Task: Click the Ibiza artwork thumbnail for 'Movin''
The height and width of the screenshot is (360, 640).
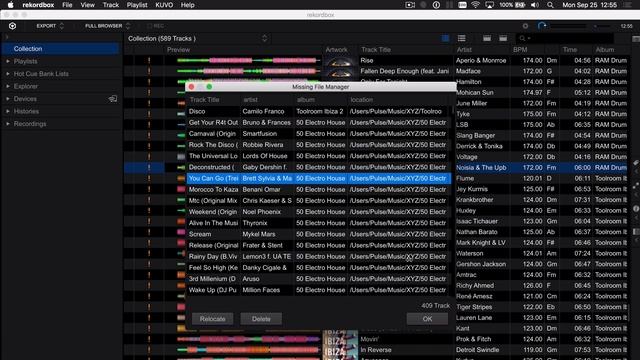Action: point(340,339)
